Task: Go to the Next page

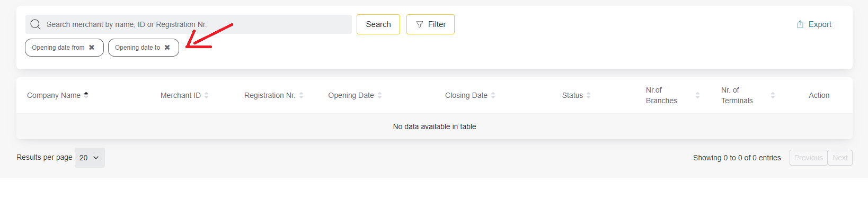Action: coord(840,158)
